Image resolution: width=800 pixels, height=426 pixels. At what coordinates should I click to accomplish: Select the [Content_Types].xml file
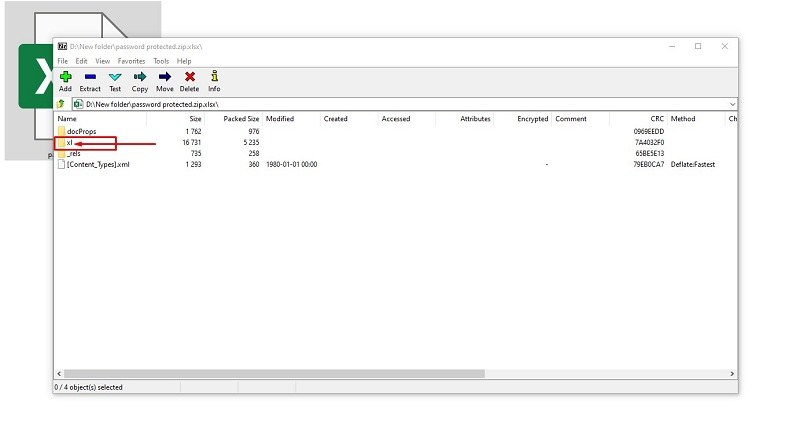click(x=97, y=164)
